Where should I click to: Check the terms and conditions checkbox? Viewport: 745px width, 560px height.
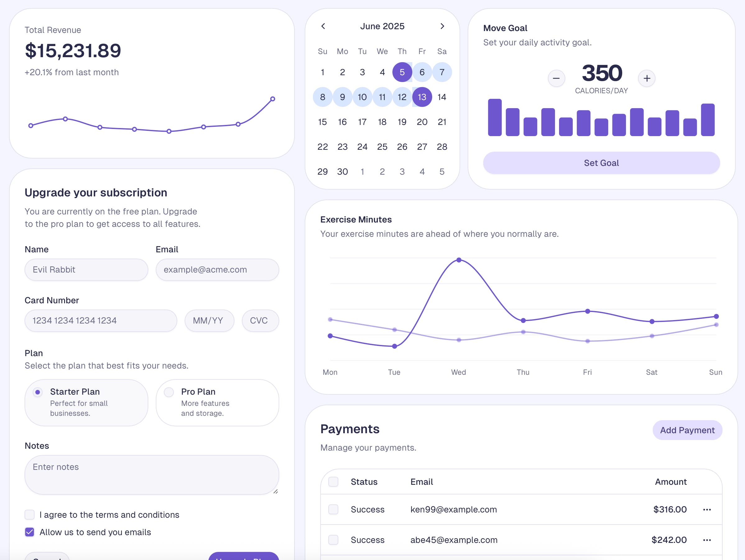click(30, 515)
